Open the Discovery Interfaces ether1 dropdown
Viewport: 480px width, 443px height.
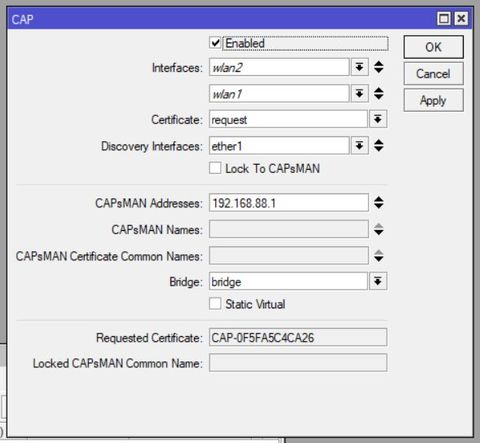(359, 145)
